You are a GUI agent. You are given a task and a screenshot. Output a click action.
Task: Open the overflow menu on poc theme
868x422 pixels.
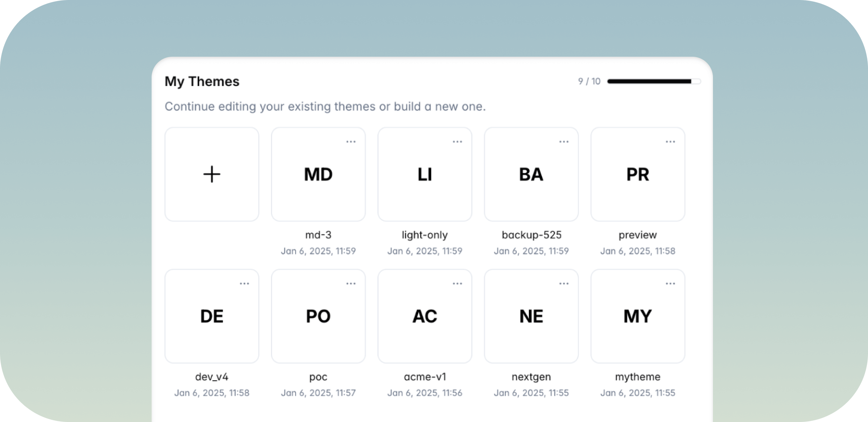tap(351, 283)
